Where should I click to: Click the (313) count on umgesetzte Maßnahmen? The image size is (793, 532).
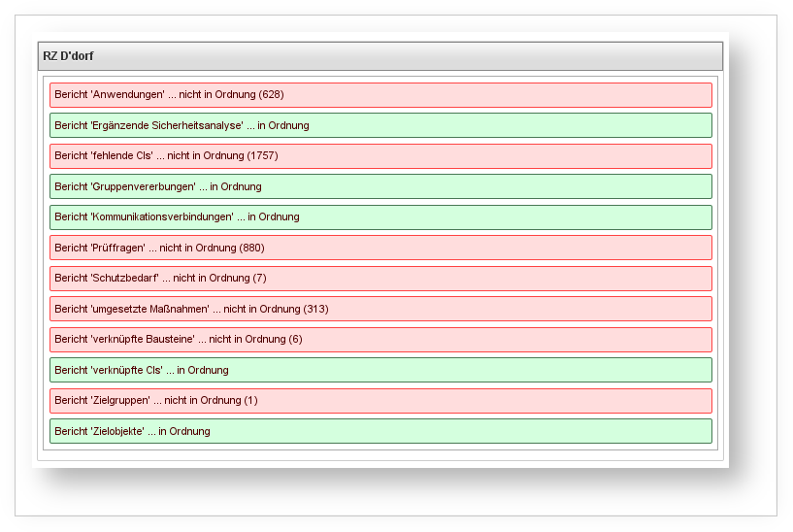(x=315, y=309)
